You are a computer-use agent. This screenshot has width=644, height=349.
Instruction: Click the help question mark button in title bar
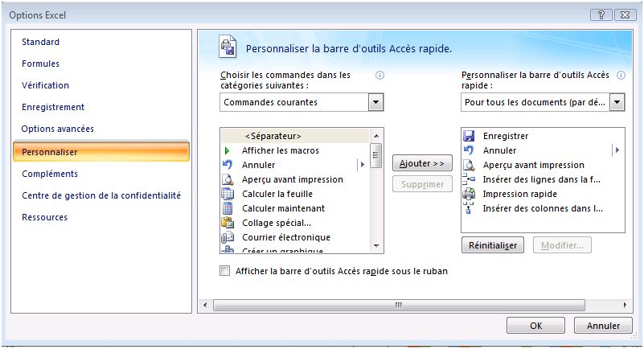pos(601,14)
